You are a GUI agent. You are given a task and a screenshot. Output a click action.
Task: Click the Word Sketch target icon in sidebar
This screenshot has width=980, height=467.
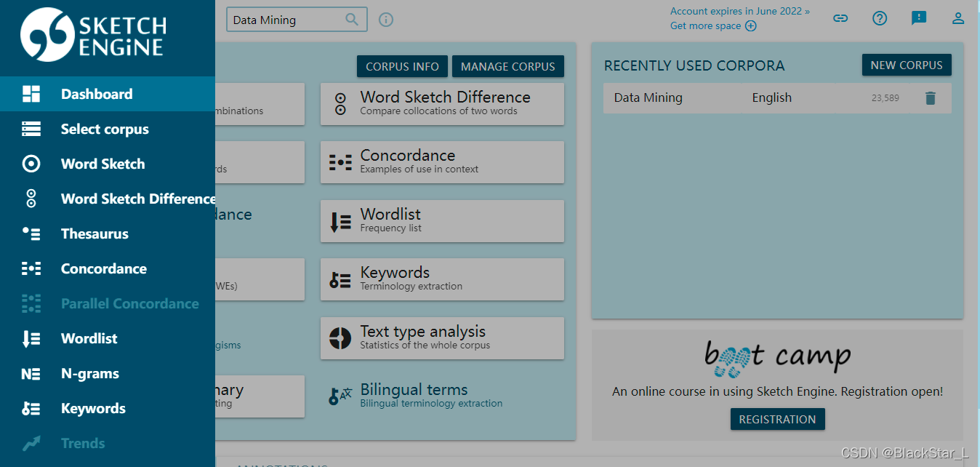[x=31, y=164]
